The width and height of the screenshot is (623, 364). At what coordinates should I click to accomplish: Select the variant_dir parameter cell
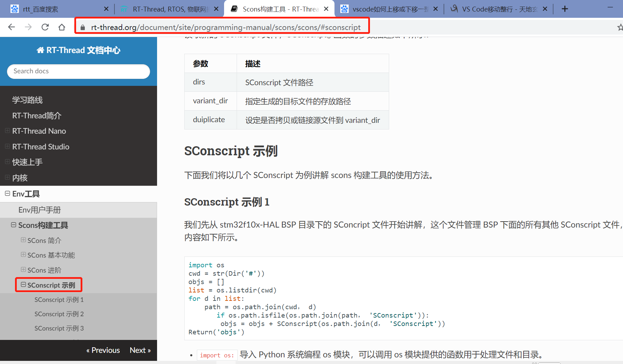click(210, 101)
